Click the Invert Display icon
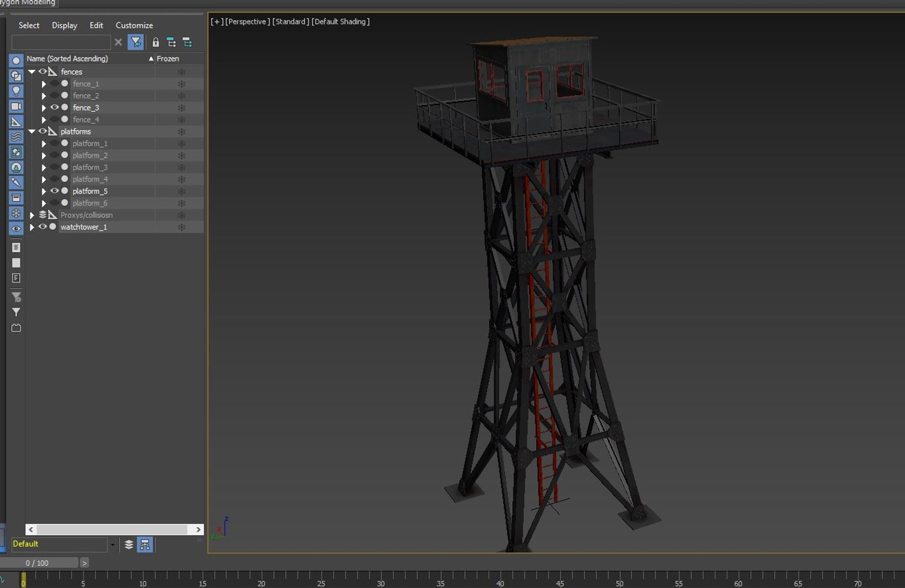Image resolution: width=905 pixels, height=588 pixels. pyautogui.click(x=16, y=278)
